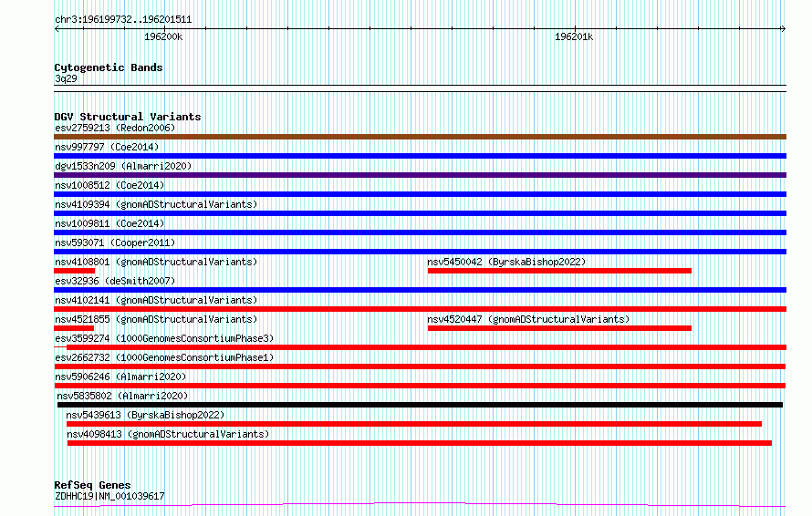Open nsv4108801 (gnomADStructuralVariants) label
The image size is (812, 516).
point(156,262)
